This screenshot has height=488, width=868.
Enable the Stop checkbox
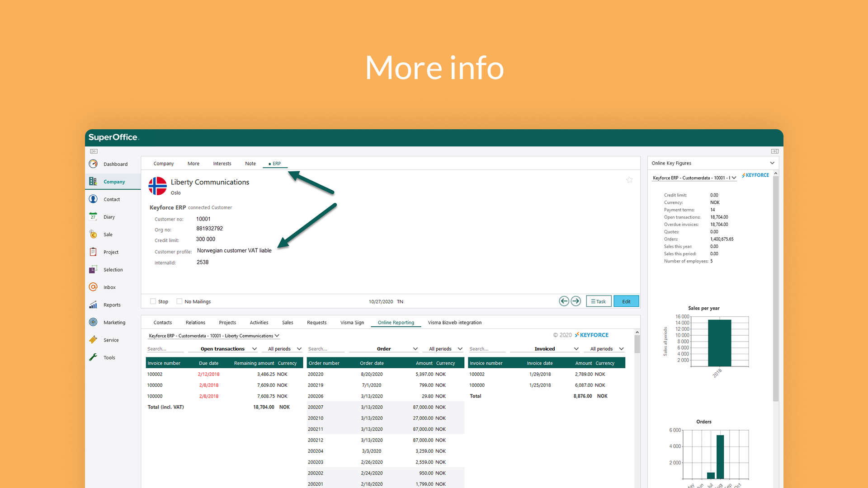153,301
